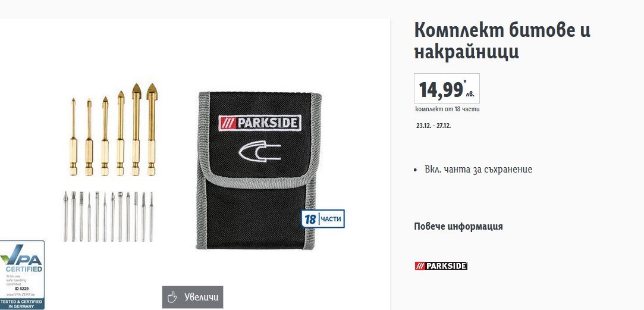Click the Parkside logo on the black pouch

coord(260,123)
